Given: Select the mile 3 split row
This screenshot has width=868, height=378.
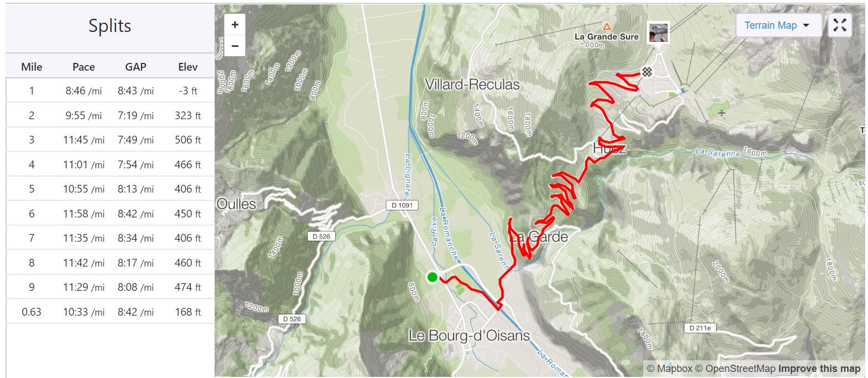Looking at the screenshot, I should 110,140.
